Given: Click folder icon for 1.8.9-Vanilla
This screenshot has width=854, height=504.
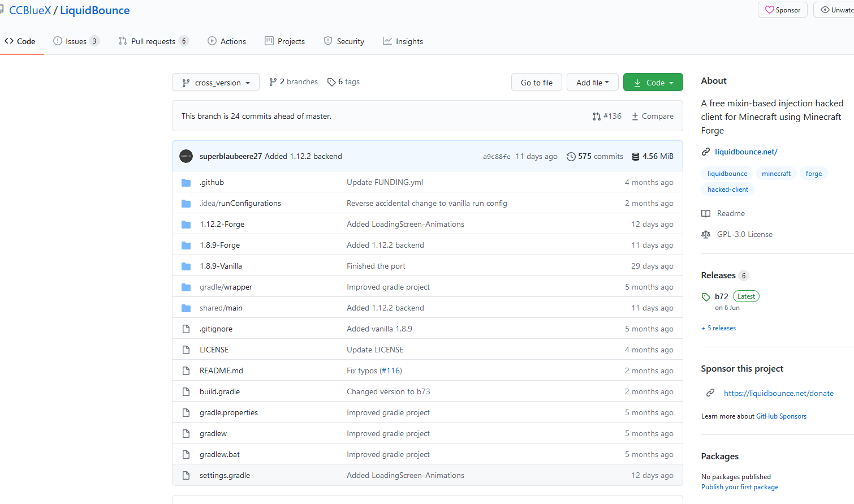Looking at the screenshot, I should pos(186,266).
